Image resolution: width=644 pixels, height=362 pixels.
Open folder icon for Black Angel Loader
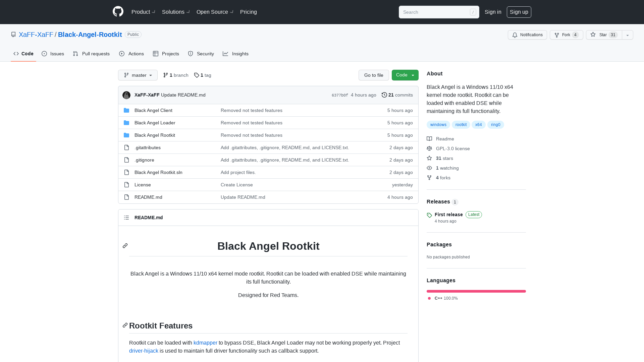pyautogui.click(x=126, y=123)
